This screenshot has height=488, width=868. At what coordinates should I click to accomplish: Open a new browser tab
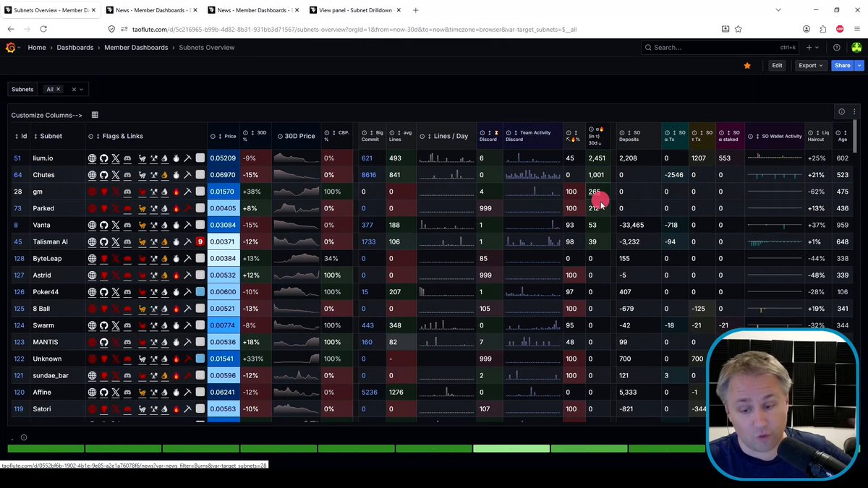(415, 10)
